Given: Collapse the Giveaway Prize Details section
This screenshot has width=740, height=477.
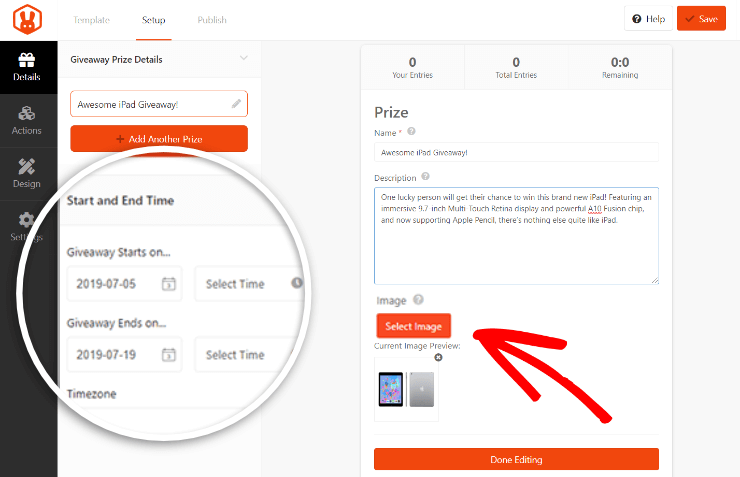Looking at the screenshot, I should 244,59.
